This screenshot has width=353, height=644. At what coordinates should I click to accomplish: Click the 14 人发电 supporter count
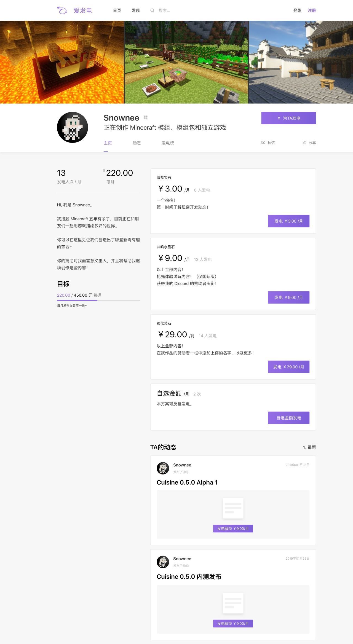click(x=208, y=336)
